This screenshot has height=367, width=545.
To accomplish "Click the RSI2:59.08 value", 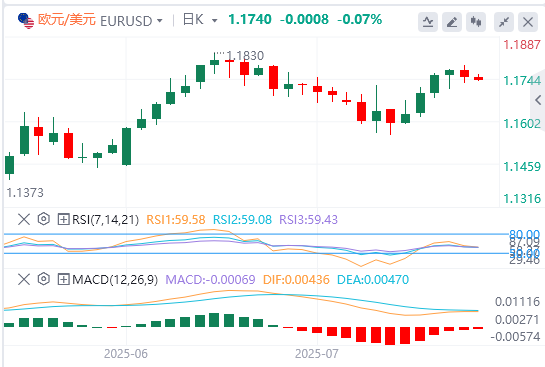I will [242, 220].
